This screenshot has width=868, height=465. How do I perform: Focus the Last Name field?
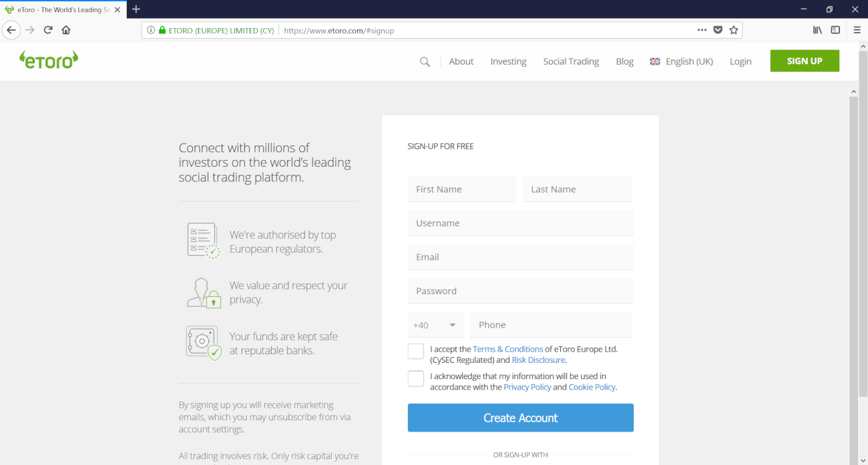coord(577,189)
